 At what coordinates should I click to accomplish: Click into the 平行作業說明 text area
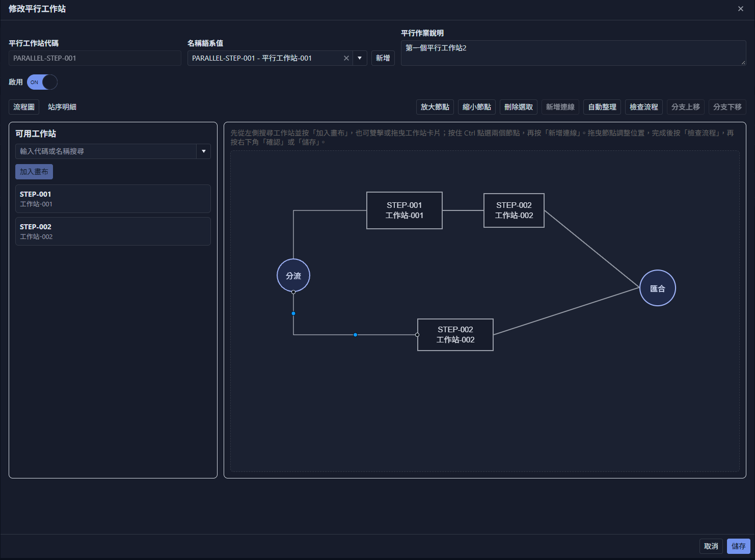pos(574,53)
